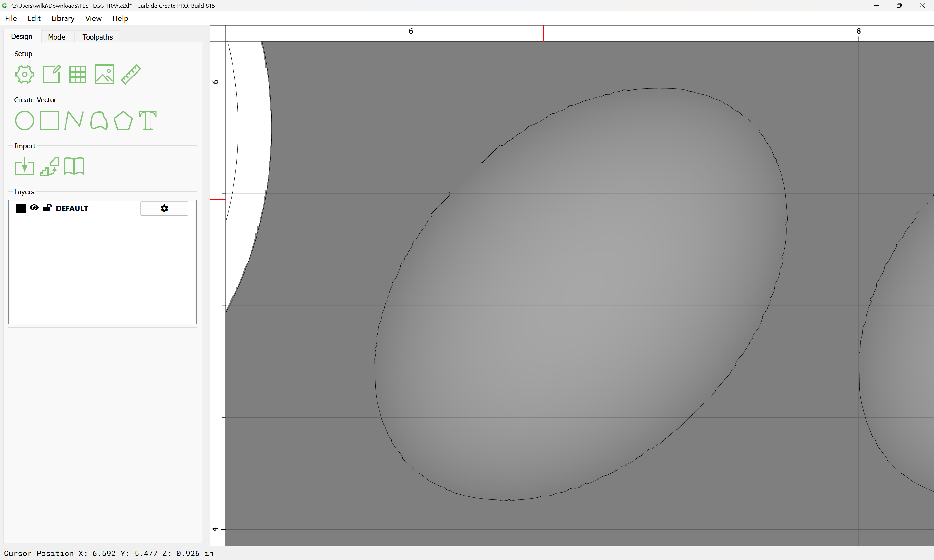The width and height of the screenshot is (934, 560).
Task: Click the image trace import icon
Action: tap(49, 166)
